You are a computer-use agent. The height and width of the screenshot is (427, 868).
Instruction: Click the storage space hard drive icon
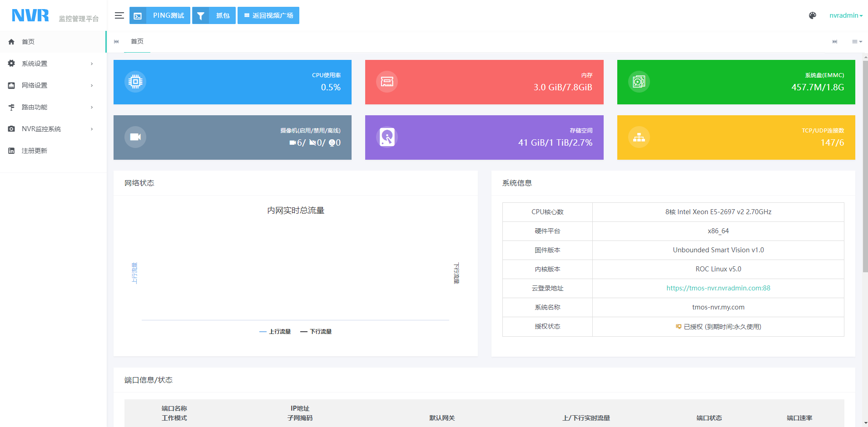[x=387, y=137]
